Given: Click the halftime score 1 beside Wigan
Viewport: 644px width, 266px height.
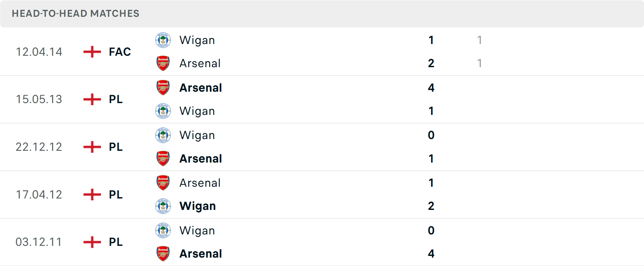Looking at the screenshot, I should click(x=480, y=40).
